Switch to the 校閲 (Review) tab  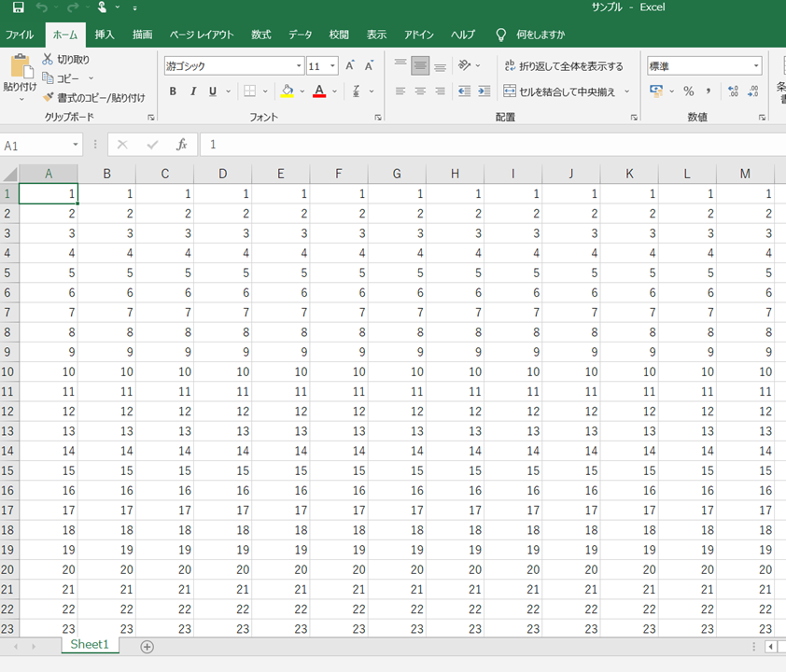pyautogui.click(x=339, y=35)
